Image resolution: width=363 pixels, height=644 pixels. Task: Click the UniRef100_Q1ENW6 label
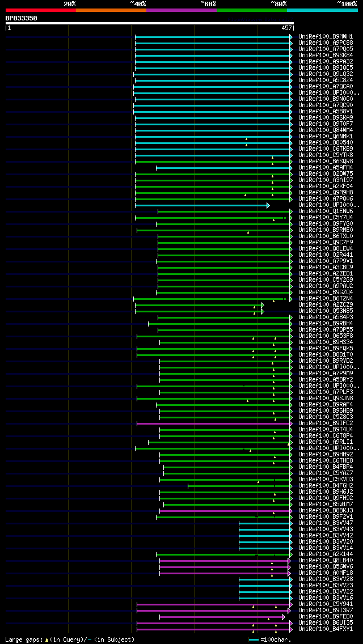(326, 211)
